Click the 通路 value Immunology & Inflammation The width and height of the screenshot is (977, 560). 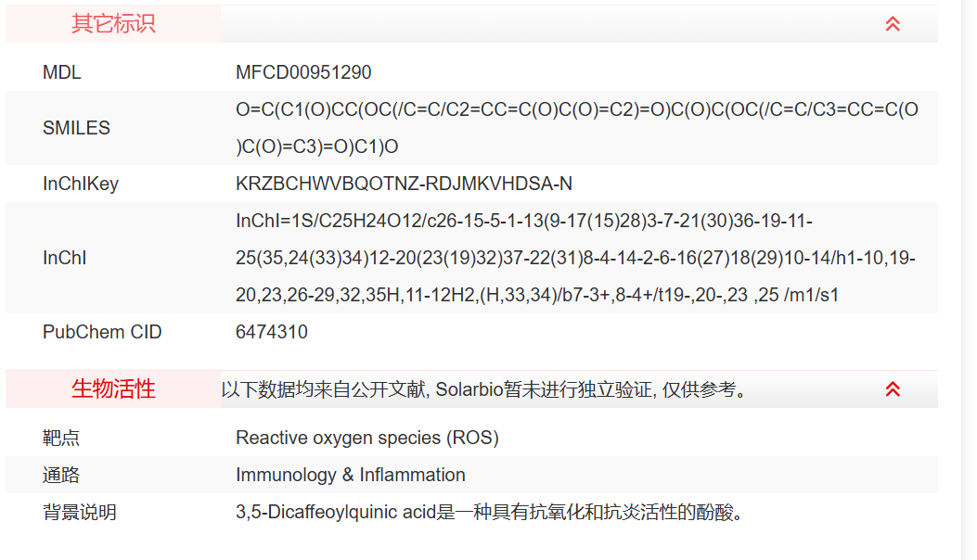click(x=352, y=475)
